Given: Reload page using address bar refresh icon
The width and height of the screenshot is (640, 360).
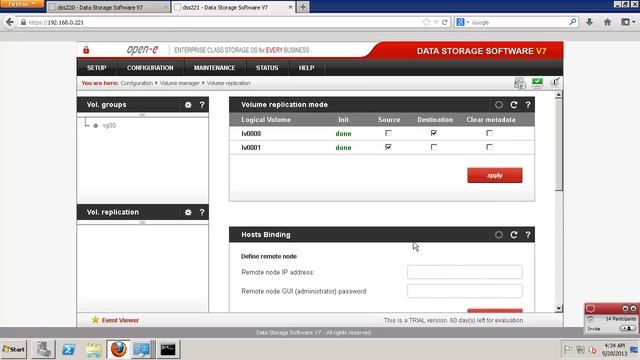Looking at the screenshot, I should click(444, 22).
